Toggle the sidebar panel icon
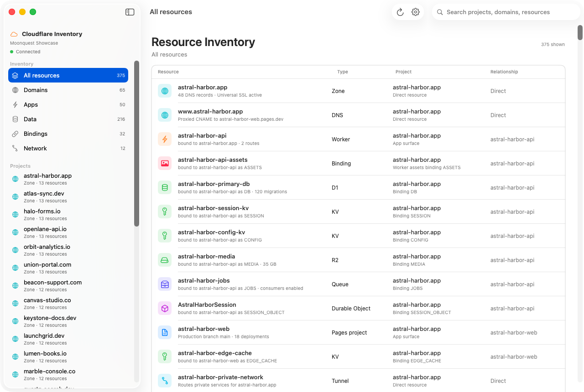This screenshot has width=584, height=392. pyautogui.click(x=130, y=12)
